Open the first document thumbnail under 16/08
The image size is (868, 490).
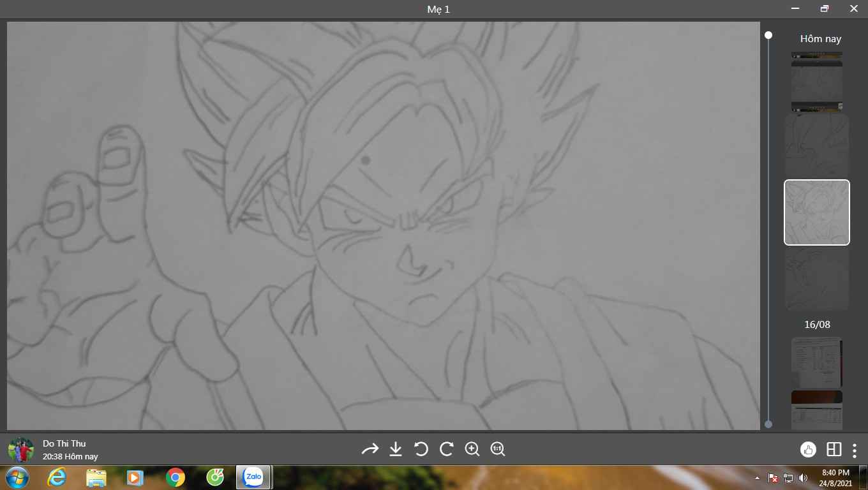click(817, 362)
